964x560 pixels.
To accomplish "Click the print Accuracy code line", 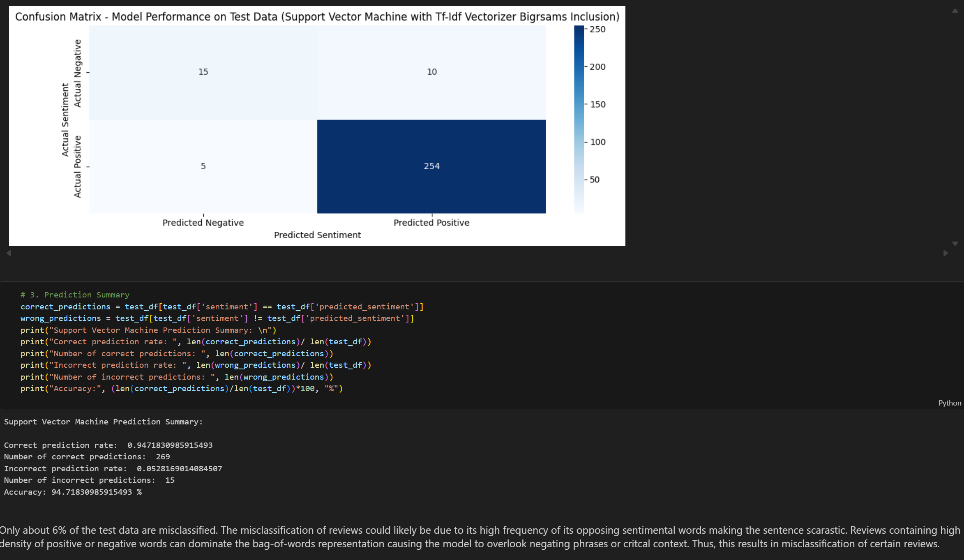I will (x=181, y=389).
